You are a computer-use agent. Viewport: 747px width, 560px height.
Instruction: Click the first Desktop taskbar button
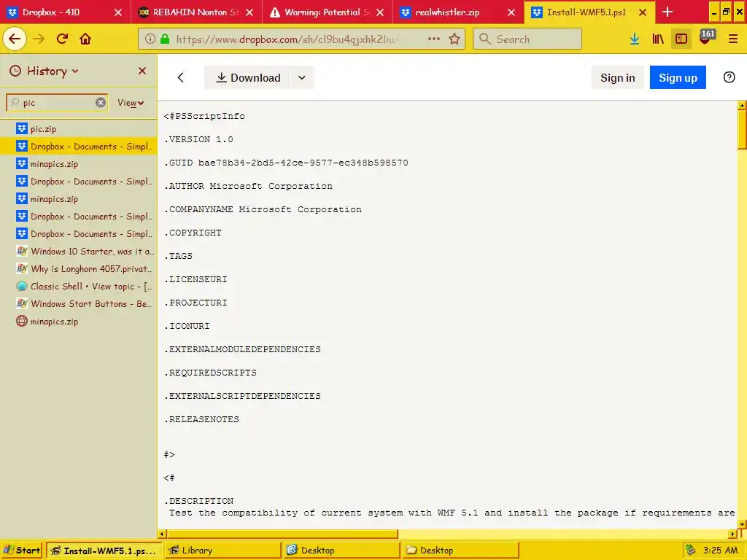(341, 551)
